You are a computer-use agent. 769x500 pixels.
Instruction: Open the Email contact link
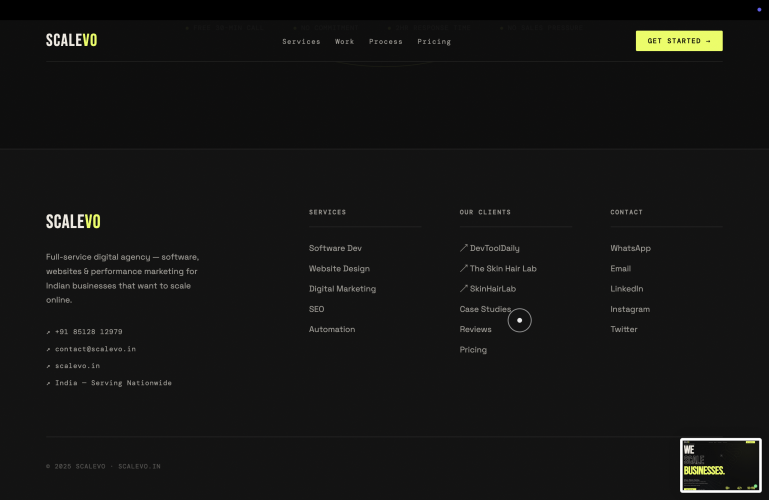pos(620,269)
